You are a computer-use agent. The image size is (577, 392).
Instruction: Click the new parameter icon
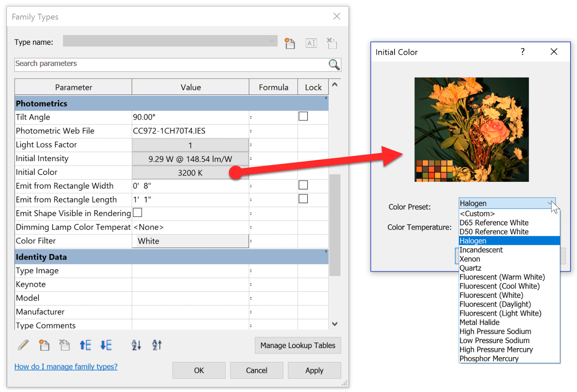pos(44,345)
